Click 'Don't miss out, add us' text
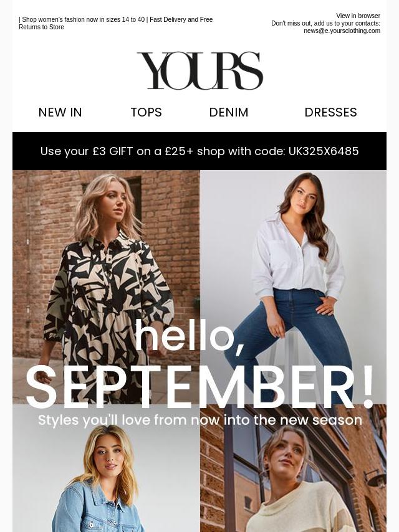The width and height of the screenshot is (399, 532). pyautogui.click(x=325, y=23)
